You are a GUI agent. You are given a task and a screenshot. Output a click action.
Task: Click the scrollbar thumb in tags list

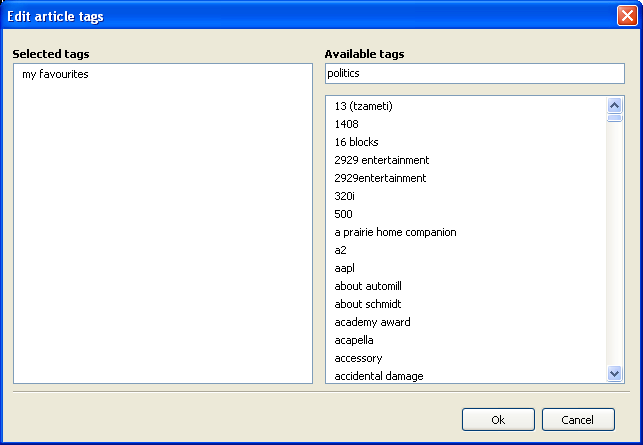pos(615,117)
